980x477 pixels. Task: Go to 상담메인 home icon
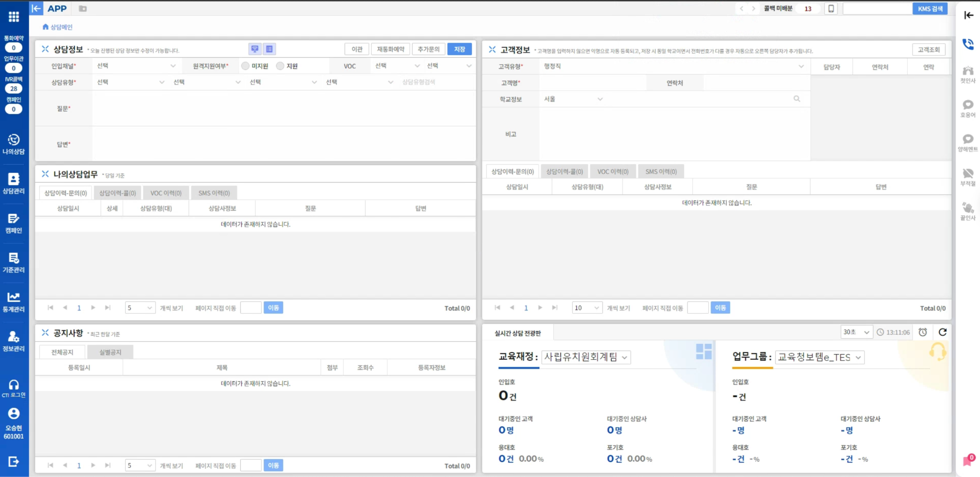click(45, 27)
